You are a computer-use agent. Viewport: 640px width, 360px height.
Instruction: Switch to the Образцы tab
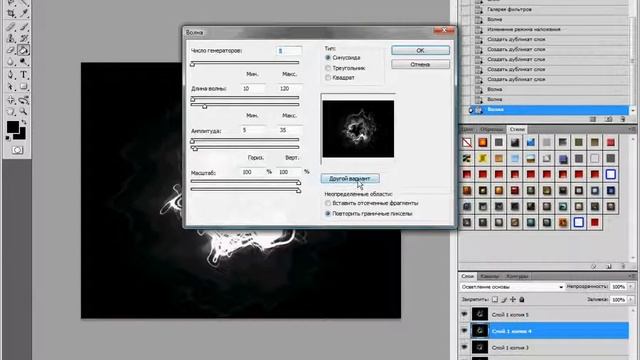pyautogui.click(x=491, y=129)
